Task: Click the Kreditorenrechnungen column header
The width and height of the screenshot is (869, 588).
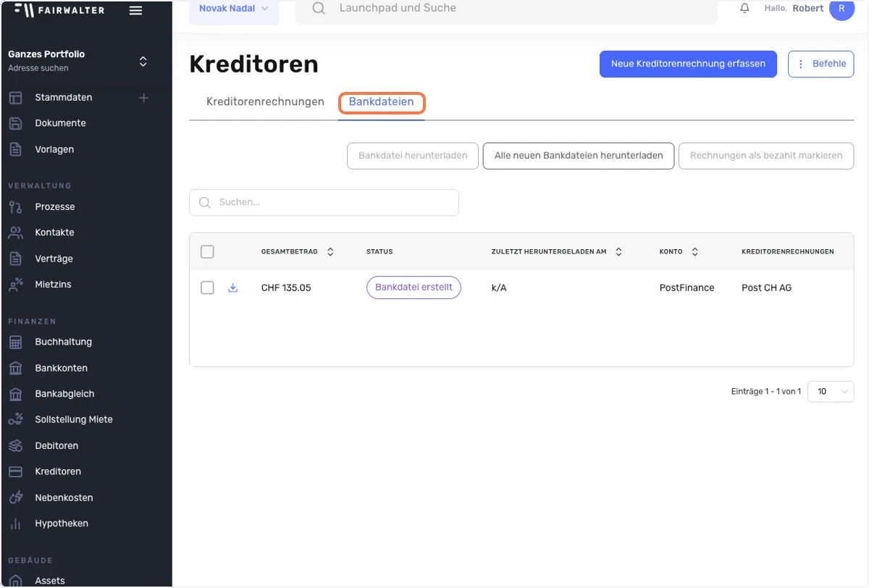Action: tap(787, 252)
